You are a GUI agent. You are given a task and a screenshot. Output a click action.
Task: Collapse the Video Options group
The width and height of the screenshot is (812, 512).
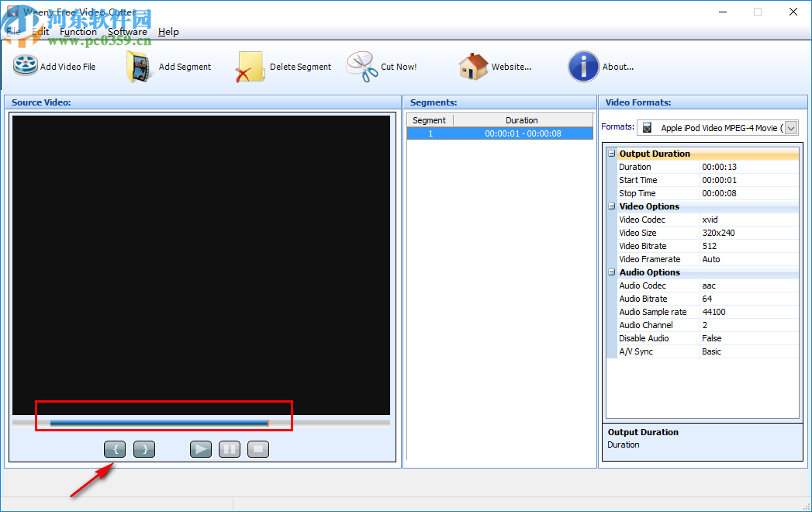(611, 206)
